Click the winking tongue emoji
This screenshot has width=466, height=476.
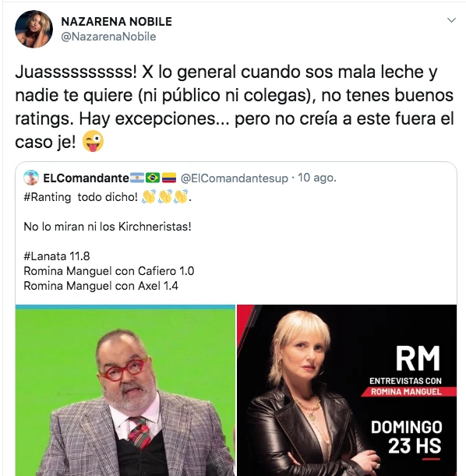pos(93,141)
